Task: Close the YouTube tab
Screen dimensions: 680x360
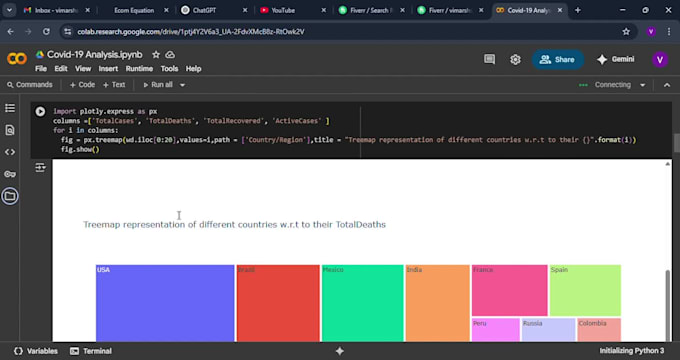Action: (x=323, y=10)
